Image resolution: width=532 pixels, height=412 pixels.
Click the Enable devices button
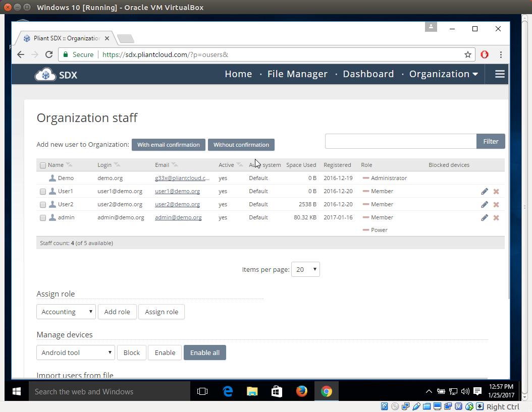165,352
